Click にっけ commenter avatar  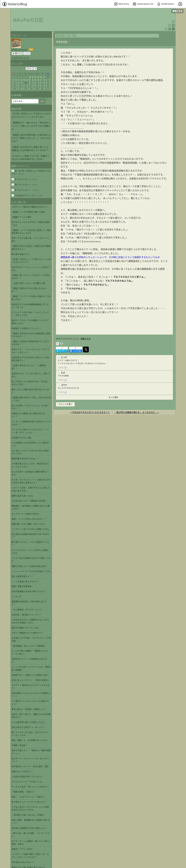(59, 357)
